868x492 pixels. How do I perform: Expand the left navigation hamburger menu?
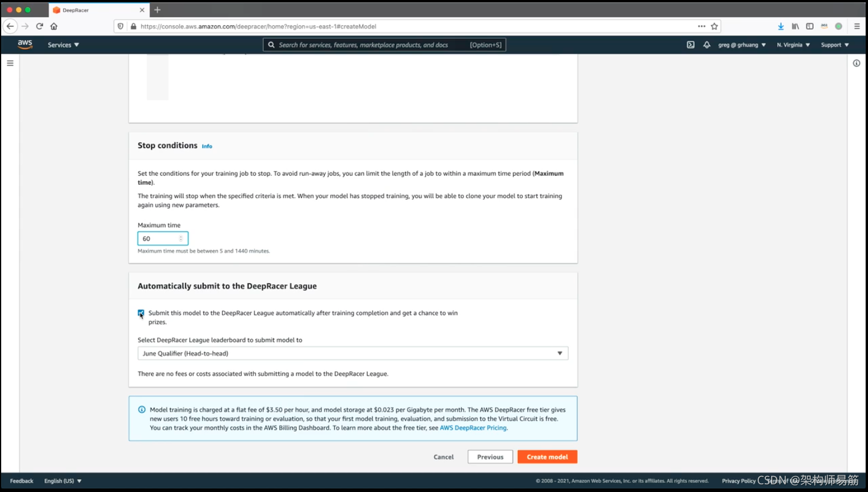click(10, 63)
